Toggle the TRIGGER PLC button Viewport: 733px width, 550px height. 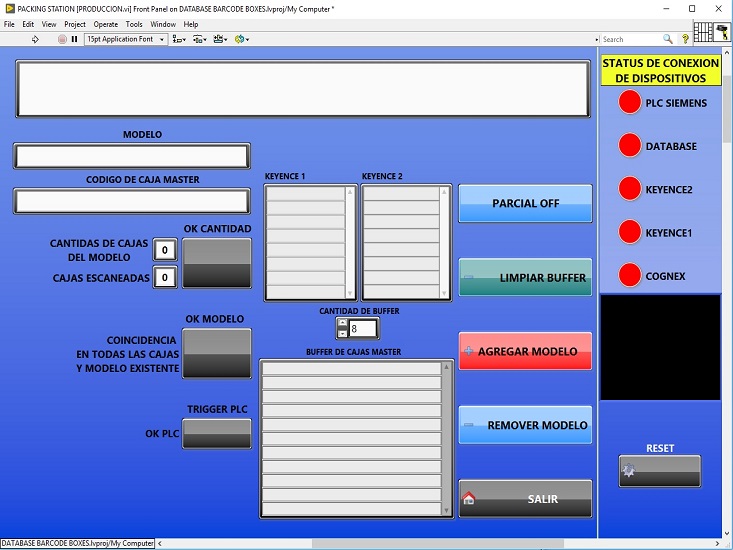point(217,433)
